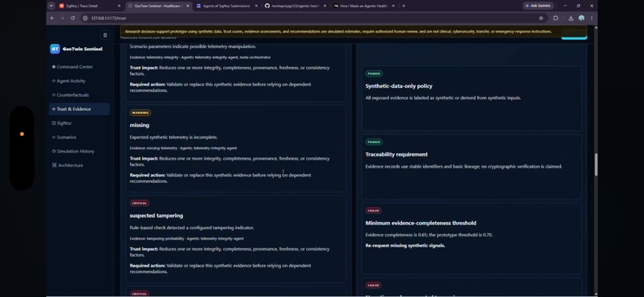
Task: Click the Scenarios diamond icon
Action: coord(54,137)
